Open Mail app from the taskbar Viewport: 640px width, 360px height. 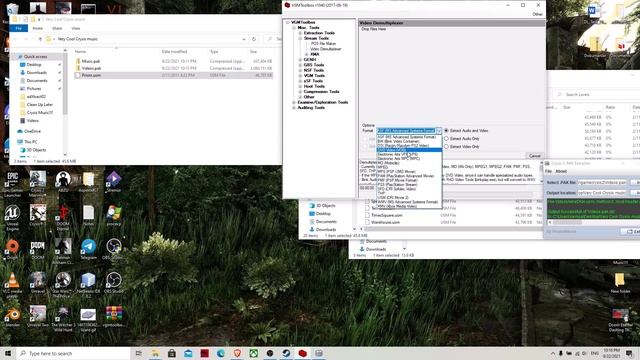click(x=188, y=353)
